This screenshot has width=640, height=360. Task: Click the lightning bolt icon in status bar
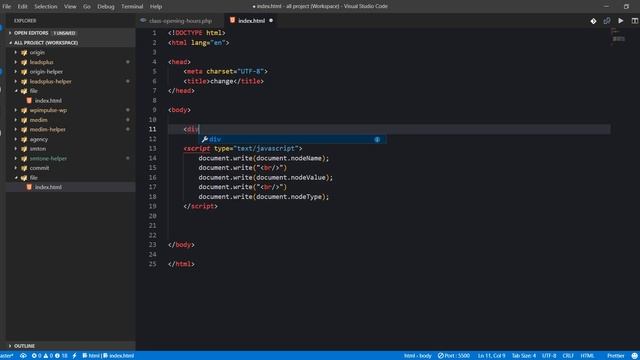tap(74, 356)
